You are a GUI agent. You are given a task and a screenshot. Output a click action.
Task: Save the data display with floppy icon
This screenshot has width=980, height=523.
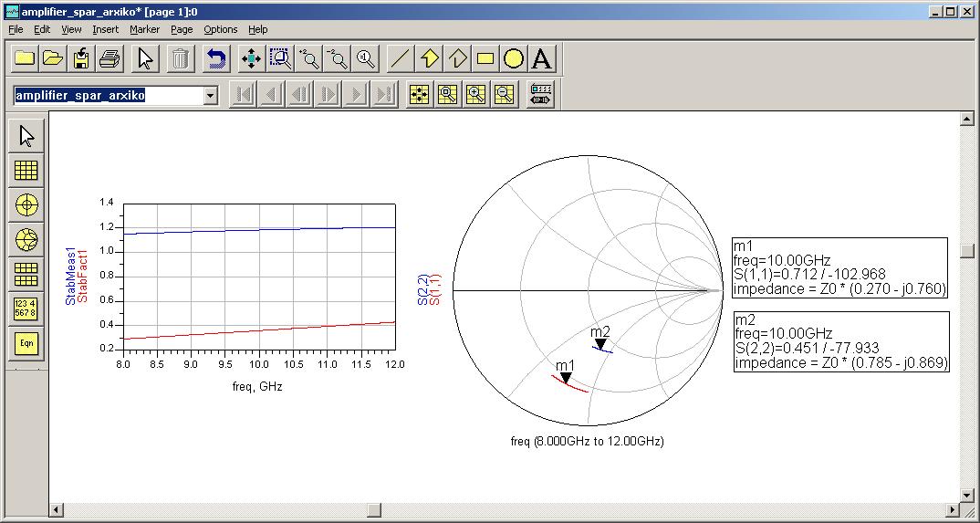coord(81,59)
